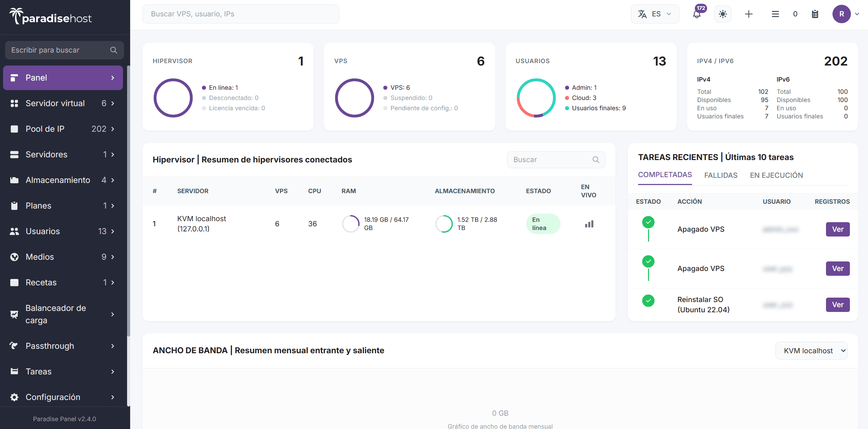Open the notifications bell with 172 alerts
Viewport: 868px width, 429px height.
(x=697, y=14)
